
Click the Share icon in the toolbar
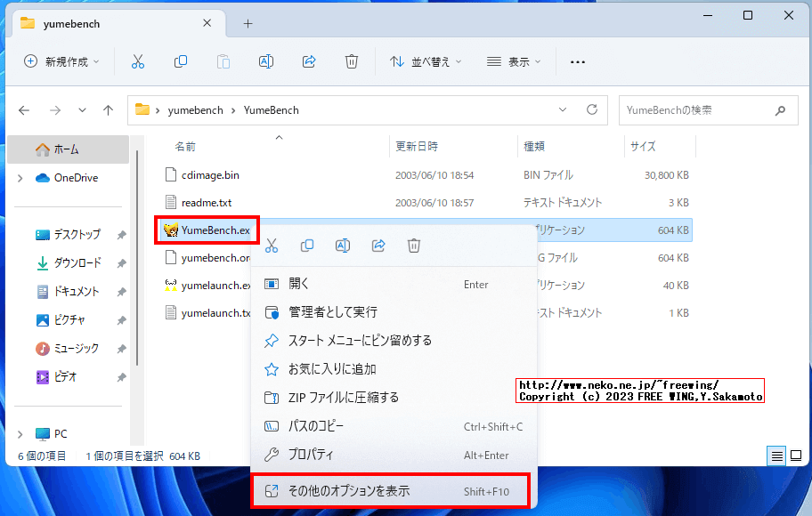[x=308, y=61]
